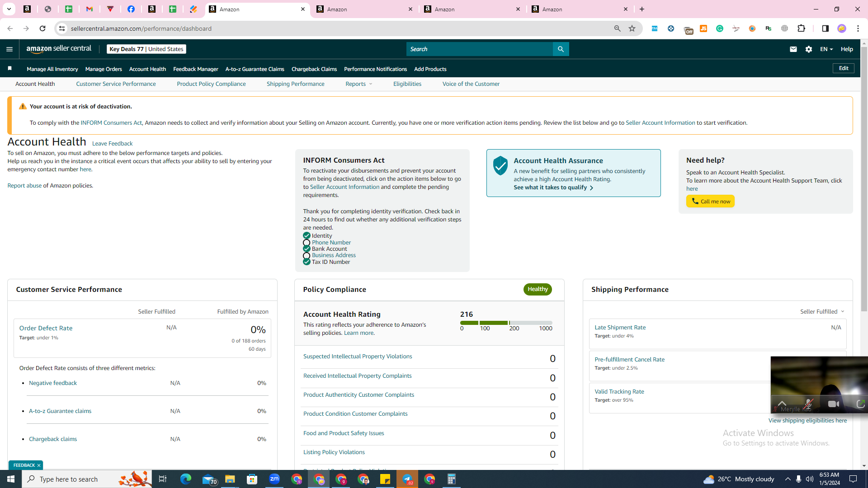Click the Late Shipment Rate link
Viewport: 868px width, 488px height.
pos(620,327)
